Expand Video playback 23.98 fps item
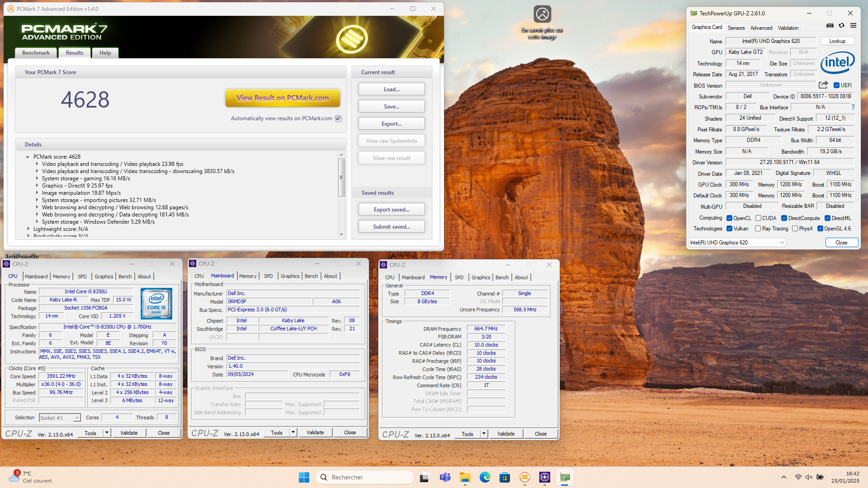Viewport: 868px width, 488px height. point(37,164)
